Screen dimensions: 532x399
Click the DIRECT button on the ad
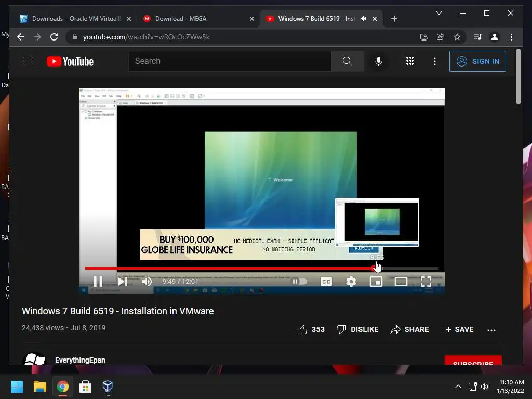364,249
